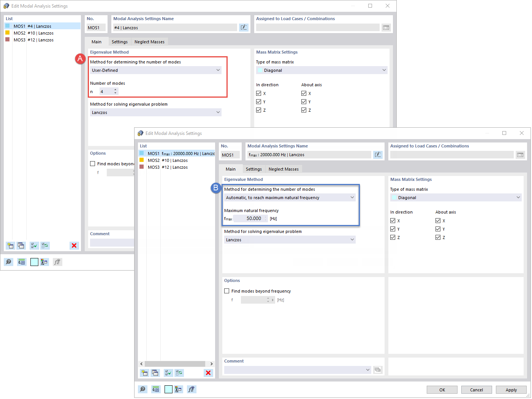Click cyan color swatch in front window toolbar

(x=168, y=389)
